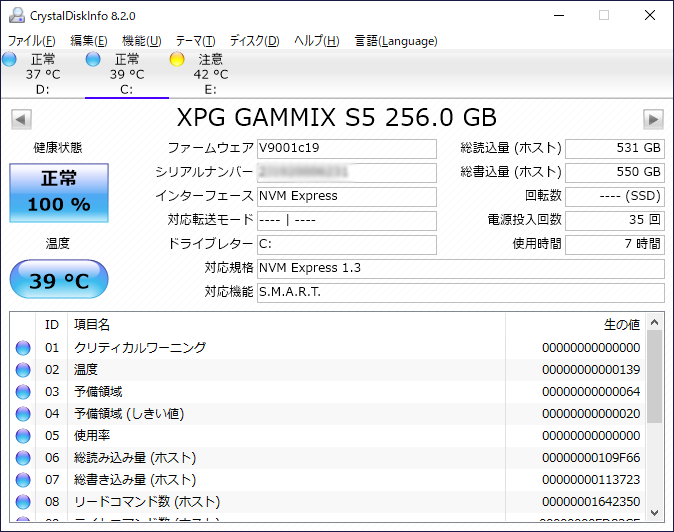674x532 pixels.
Task: Select the yellow caution orb for drive E:
Action: pos(177,59)
